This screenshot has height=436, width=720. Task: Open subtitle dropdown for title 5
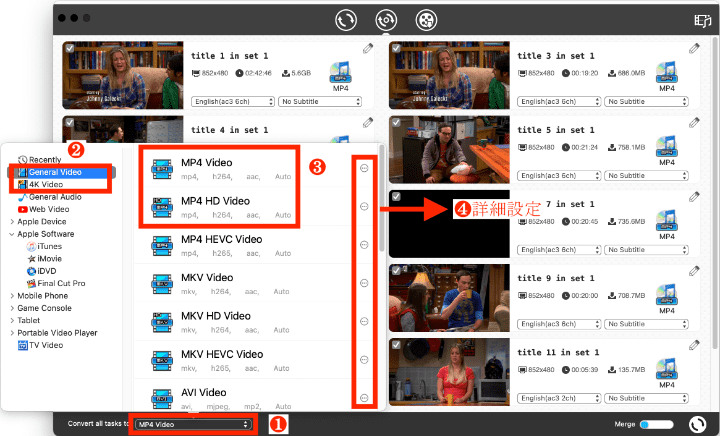click(646, 176)
